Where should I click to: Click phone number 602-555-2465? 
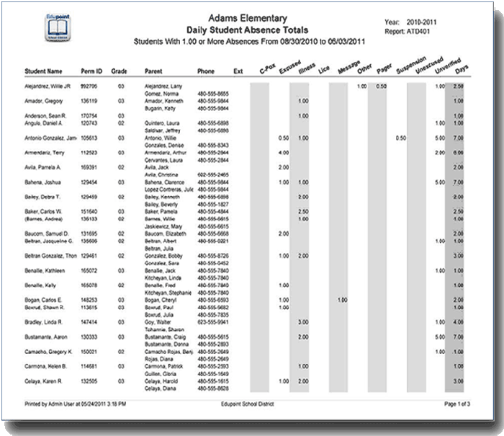coord(213,174)
